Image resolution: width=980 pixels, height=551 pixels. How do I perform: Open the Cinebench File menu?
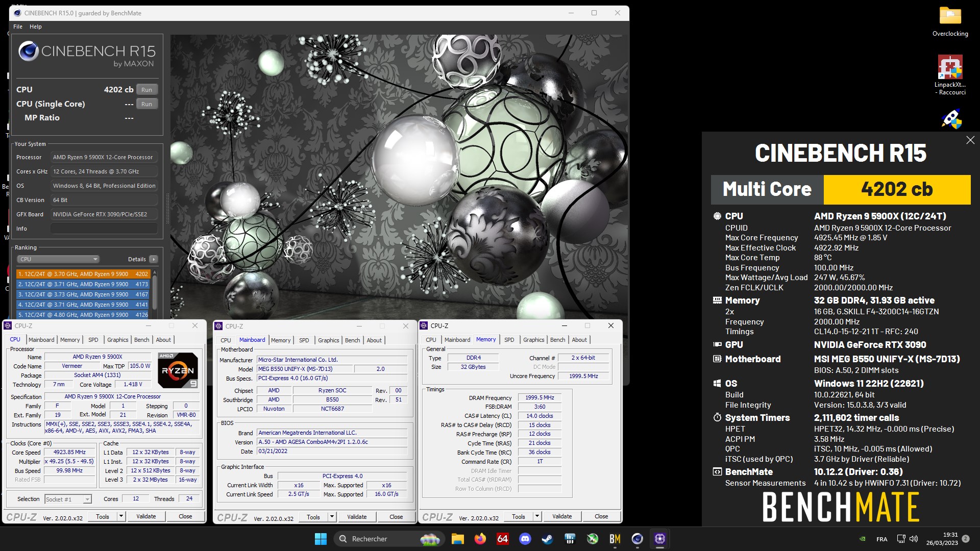[x=18, y=27]
